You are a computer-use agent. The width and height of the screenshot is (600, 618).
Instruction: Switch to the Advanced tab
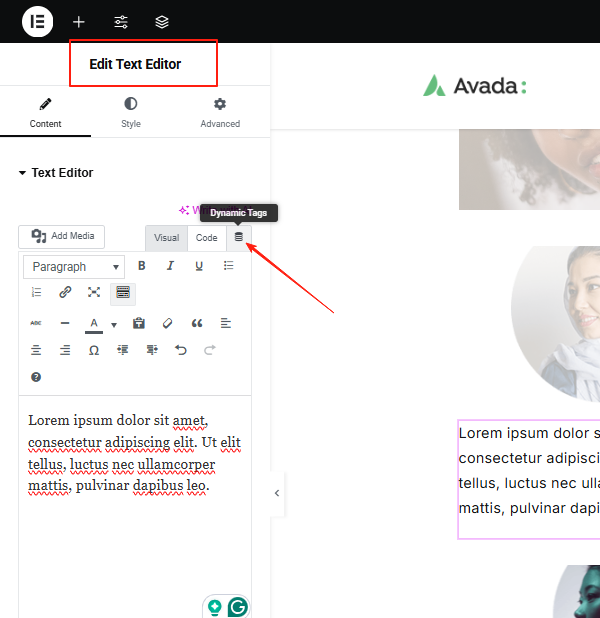[x=220, y=113]
